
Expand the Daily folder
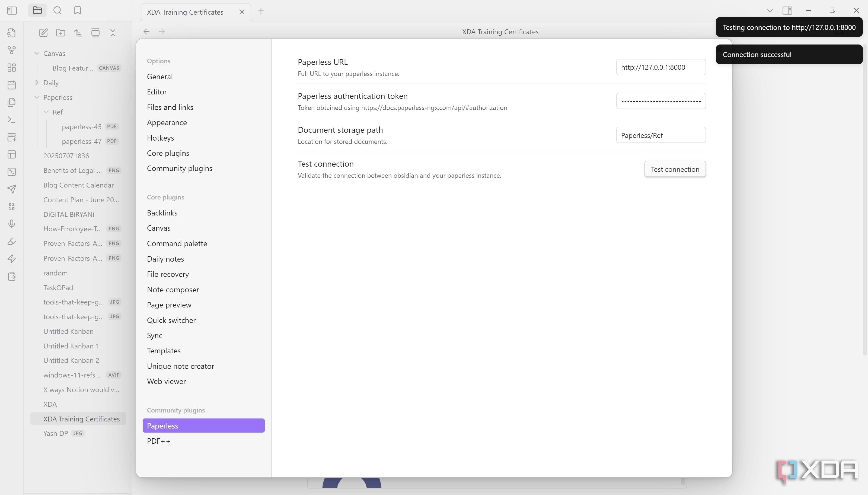tap(37, 82)
